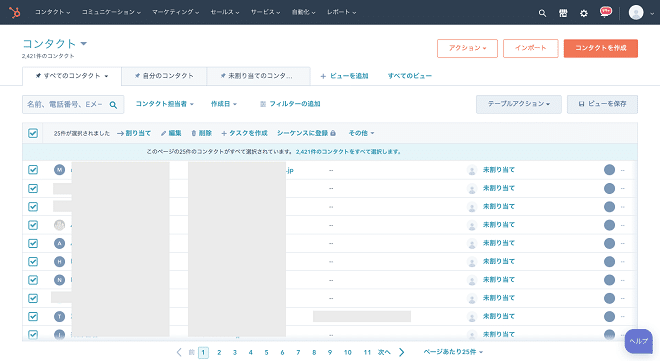The width and height of the screenshot is (660, 361).
Task: Click the user account avatar
Action: pos(636,13)
